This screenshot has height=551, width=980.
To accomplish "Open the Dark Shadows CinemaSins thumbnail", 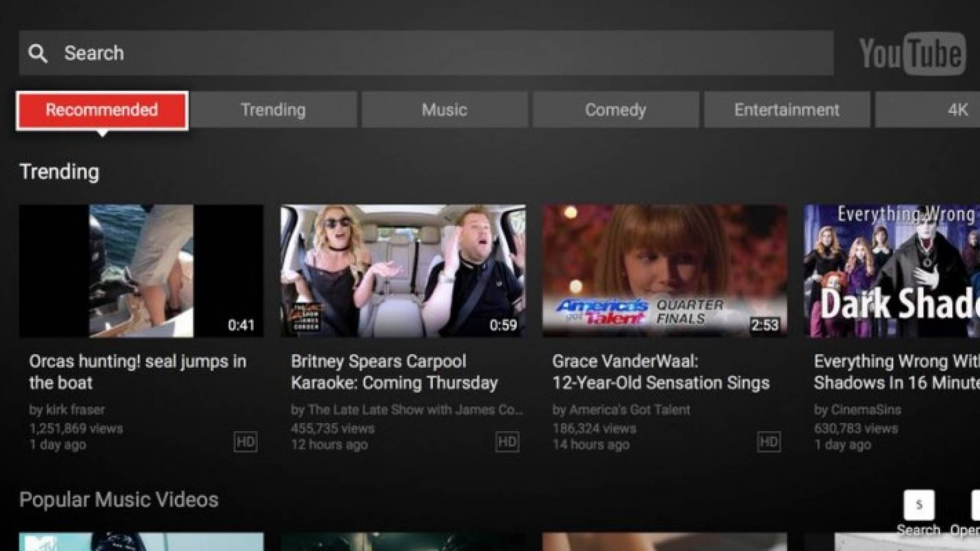I will pyautogui.click(x=892, y=271).
